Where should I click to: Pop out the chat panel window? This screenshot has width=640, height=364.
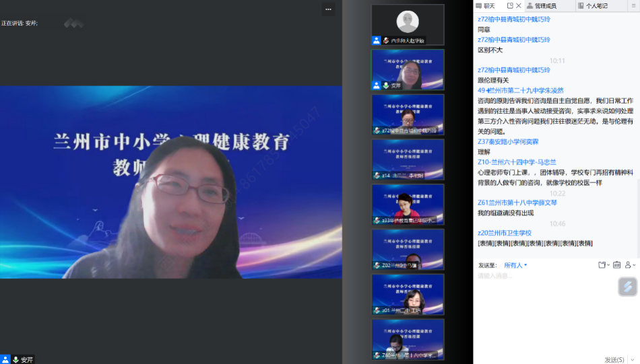(510, 5)
